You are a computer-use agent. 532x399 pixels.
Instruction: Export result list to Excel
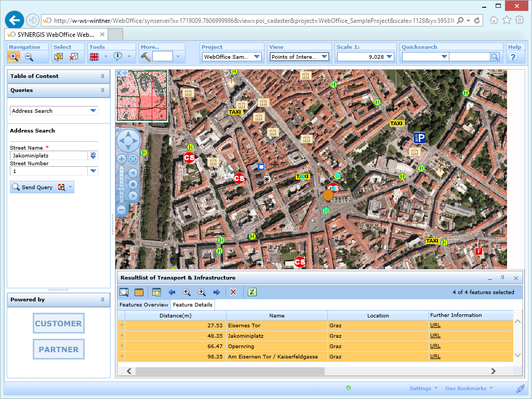click(x=252, y=292)
